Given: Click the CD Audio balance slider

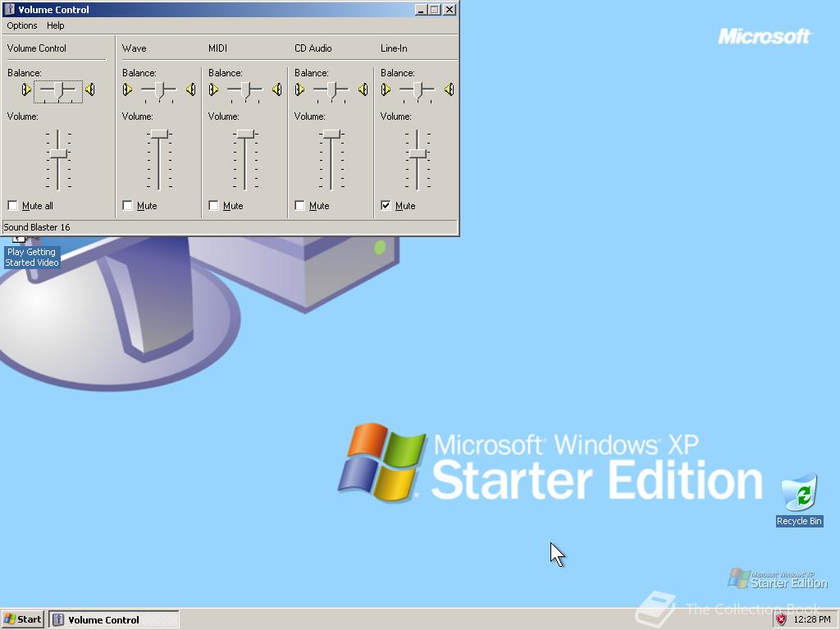Looking at the screenshot, I should (x=331, y=91).
